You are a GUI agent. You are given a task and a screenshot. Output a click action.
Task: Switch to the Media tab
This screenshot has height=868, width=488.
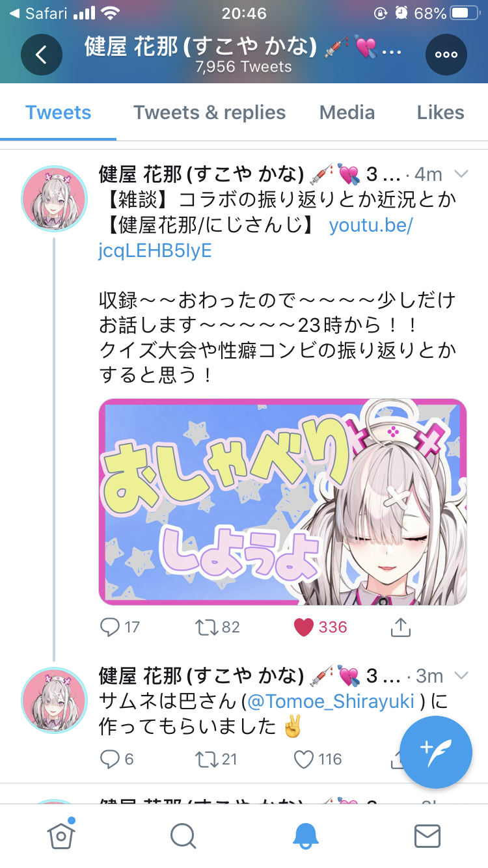tap(347, 113)
